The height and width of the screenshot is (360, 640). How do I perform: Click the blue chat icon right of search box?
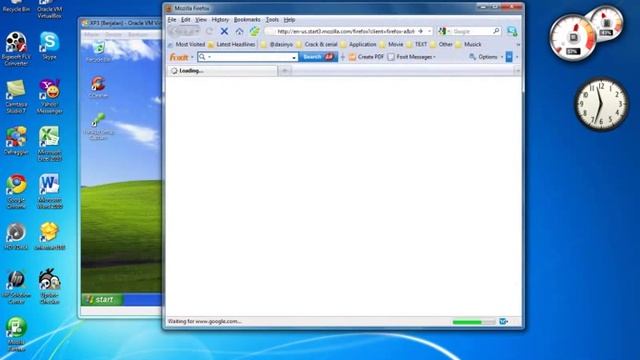(512, 31)
